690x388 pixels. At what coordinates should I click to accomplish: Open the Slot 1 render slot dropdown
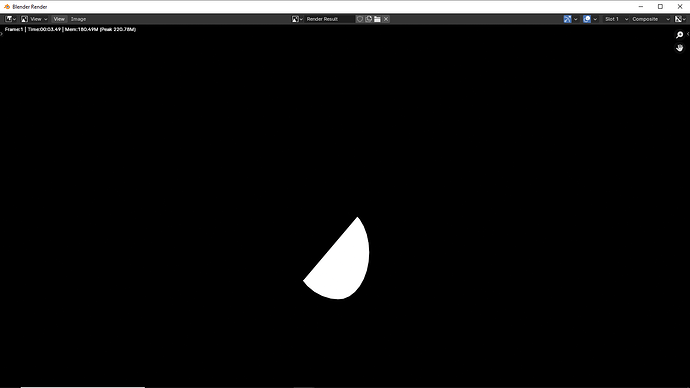(616, 19)
